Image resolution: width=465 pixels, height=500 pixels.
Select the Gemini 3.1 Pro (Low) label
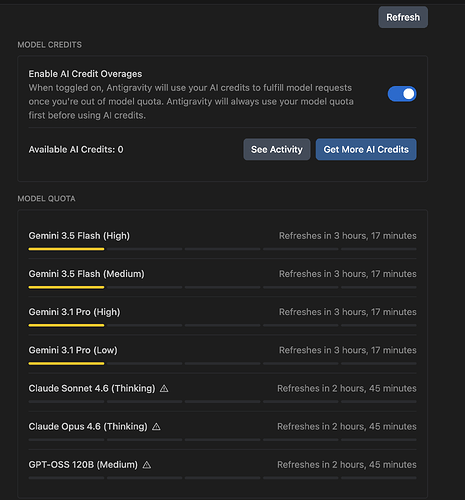coord(73,350)
